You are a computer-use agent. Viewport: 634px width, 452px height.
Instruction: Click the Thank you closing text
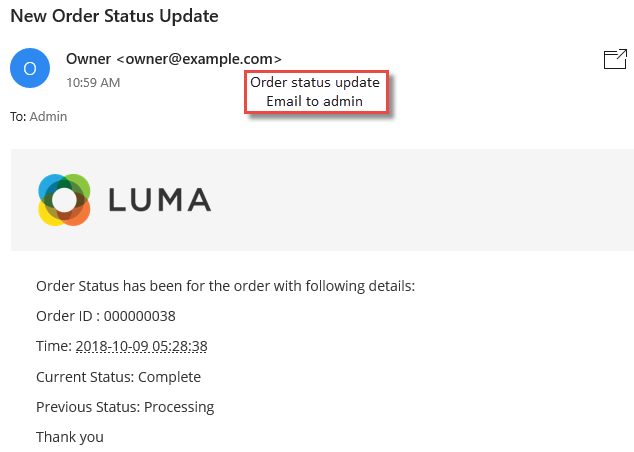click(70, 437)
